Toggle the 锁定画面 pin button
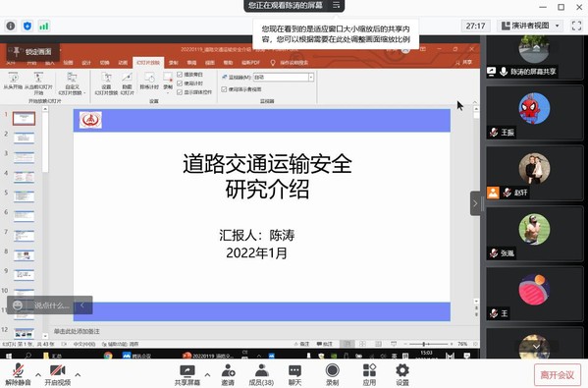This screenshot has height=388, width=588. [32, 51]
